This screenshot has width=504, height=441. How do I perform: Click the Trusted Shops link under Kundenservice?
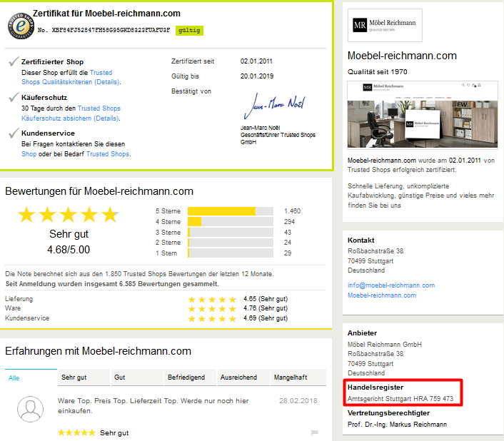(108, 154)
